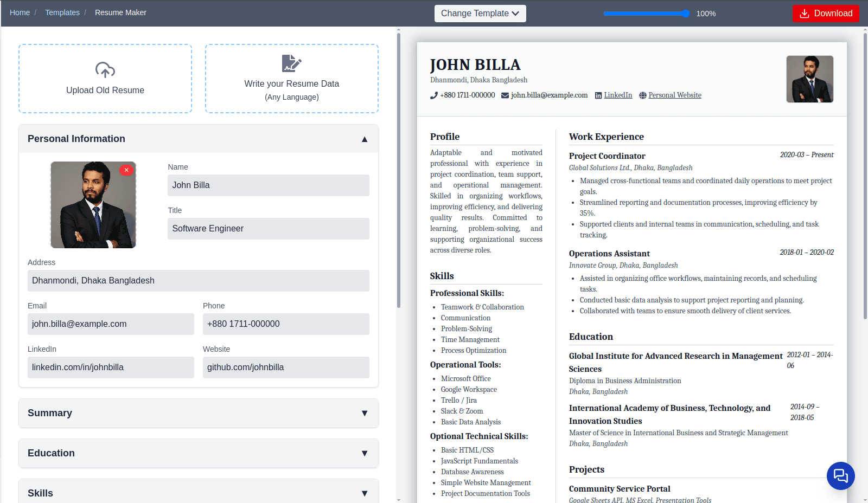Expand the Skills section
Screen dimensions: 868x503
click(x=364, y=493)
